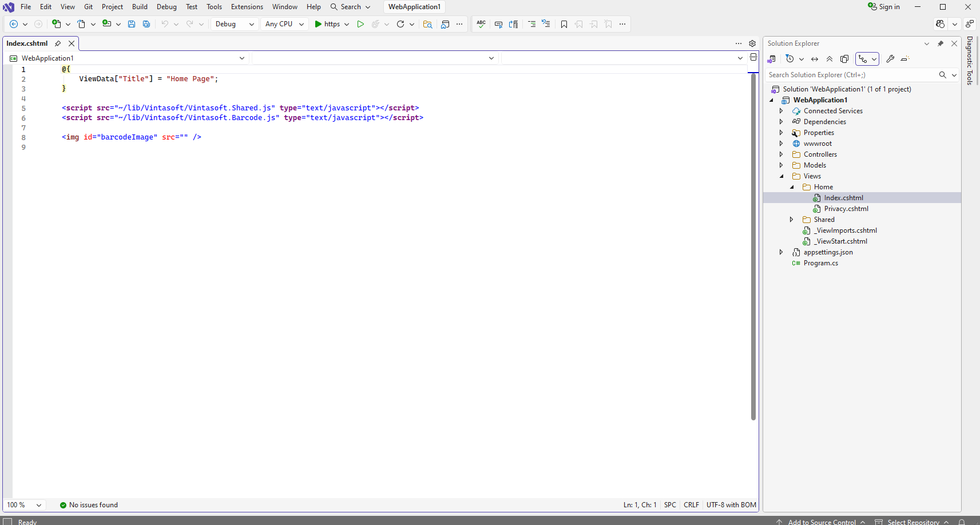The width and height of the screenshot is (980, 525).
Task: Open the Any CPU platform dropdown
Action: pos(284,24)
